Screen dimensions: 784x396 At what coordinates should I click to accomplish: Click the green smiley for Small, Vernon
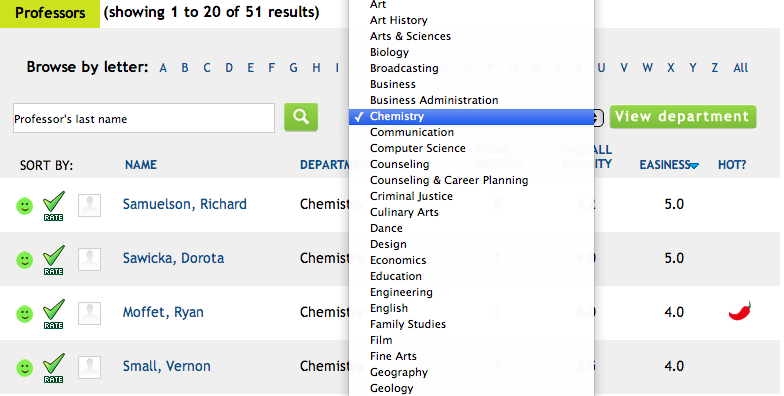click(x=24, y=368)
